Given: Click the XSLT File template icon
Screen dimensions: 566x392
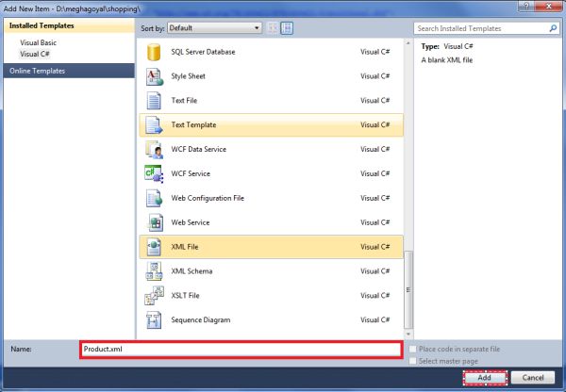Looking at the screenshot, I should pyautogui.click(x=154, y=296).
